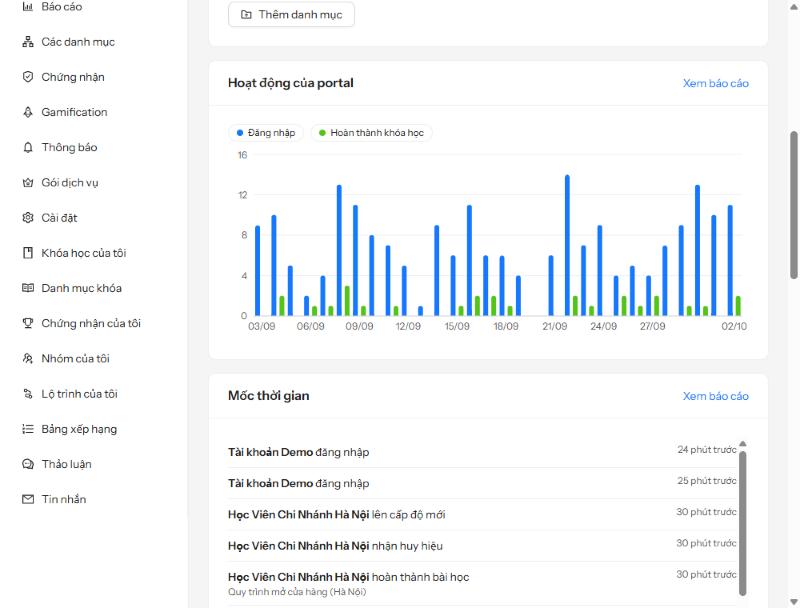The image size is (800, 608).
Task: Click the Chứng nhận của tôi trophy icon
Action: 28,323
